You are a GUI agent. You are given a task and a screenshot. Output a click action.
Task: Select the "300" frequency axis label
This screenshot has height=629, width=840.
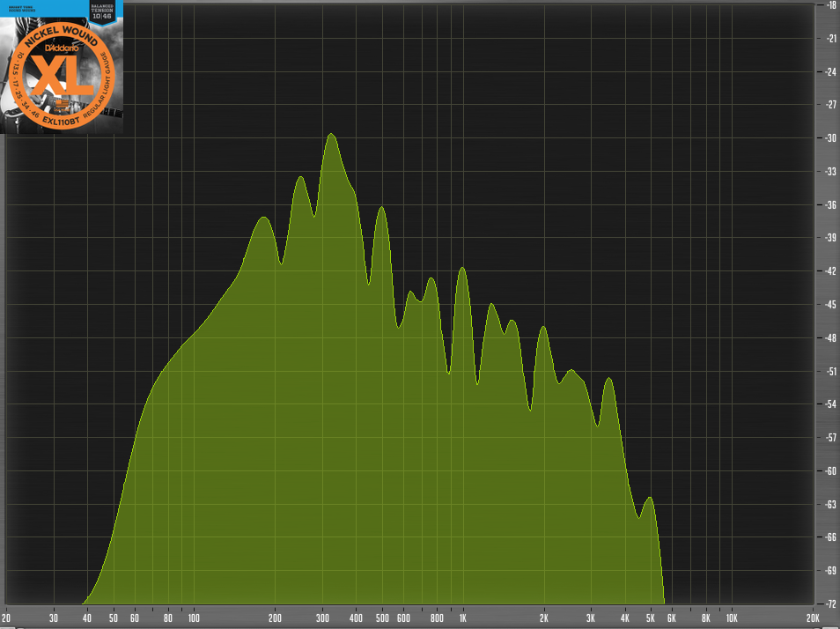322,618
